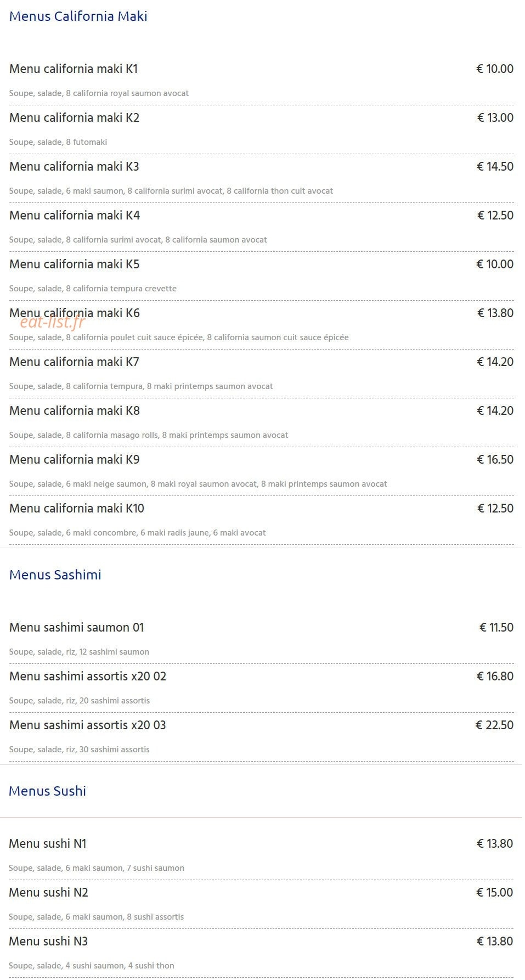Click the €13.80 price of sushi N3

494,941
